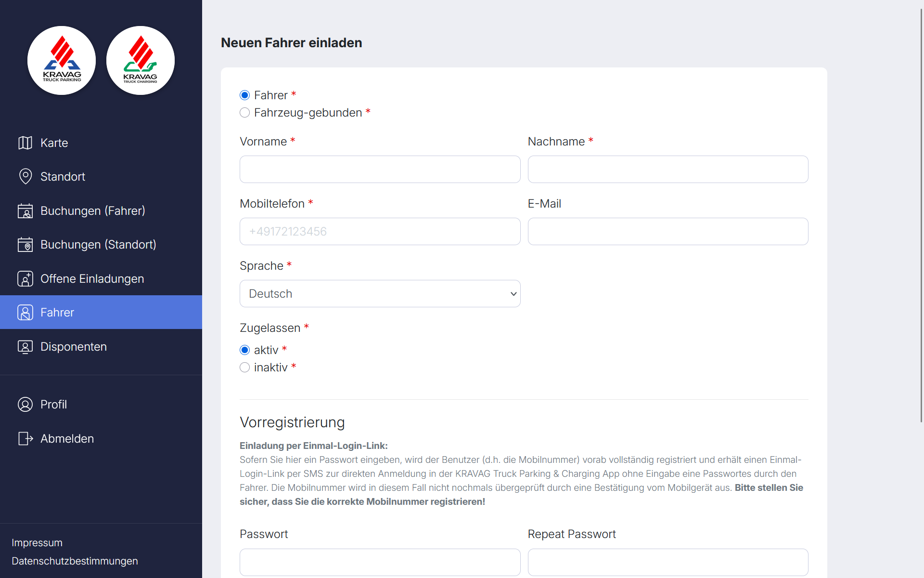
Task: Focus the Vorname input field
Action: click(380, 169)
